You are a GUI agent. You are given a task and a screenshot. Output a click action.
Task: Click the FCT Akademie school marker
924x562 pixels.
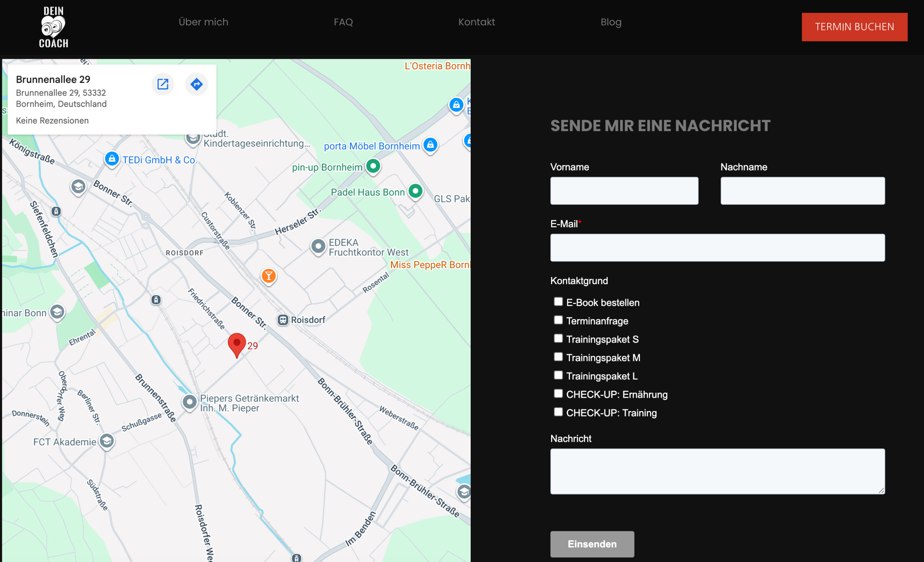(107, 441)
